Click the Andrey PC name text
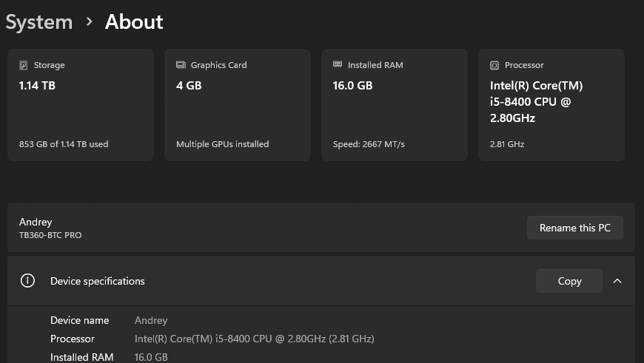The width and height of the screenshot is (644, 363). [36, 222]
